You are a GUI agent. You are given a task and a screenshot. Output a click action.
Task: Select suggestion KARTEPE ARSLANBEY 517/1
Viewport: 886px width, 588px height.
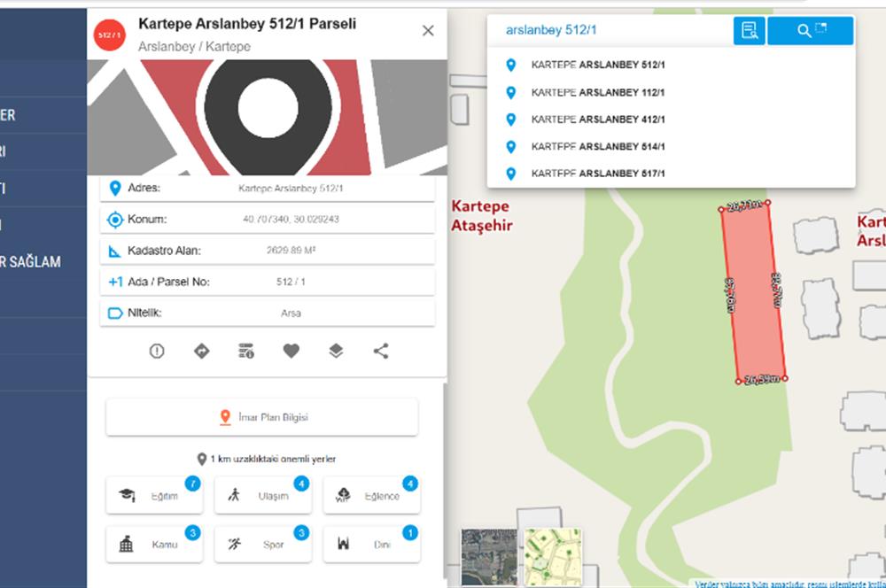672,174
